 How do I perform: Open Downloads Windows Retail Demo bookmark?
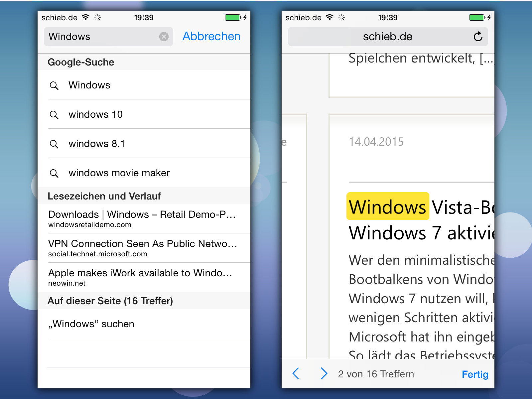[x=144, y=219]
